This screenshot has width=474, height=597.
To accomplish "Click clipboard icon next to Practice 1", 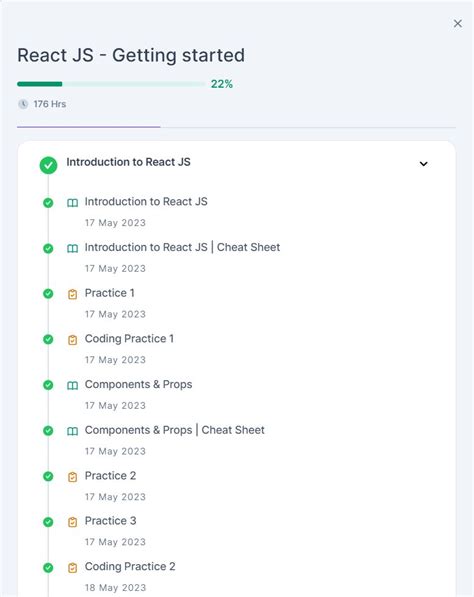I will 72,294.
